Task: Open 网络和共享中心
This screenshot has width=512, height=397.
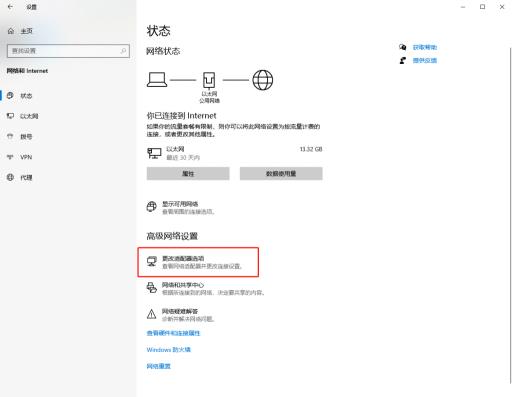Action: pyautogui.click(x=206, y=288)
